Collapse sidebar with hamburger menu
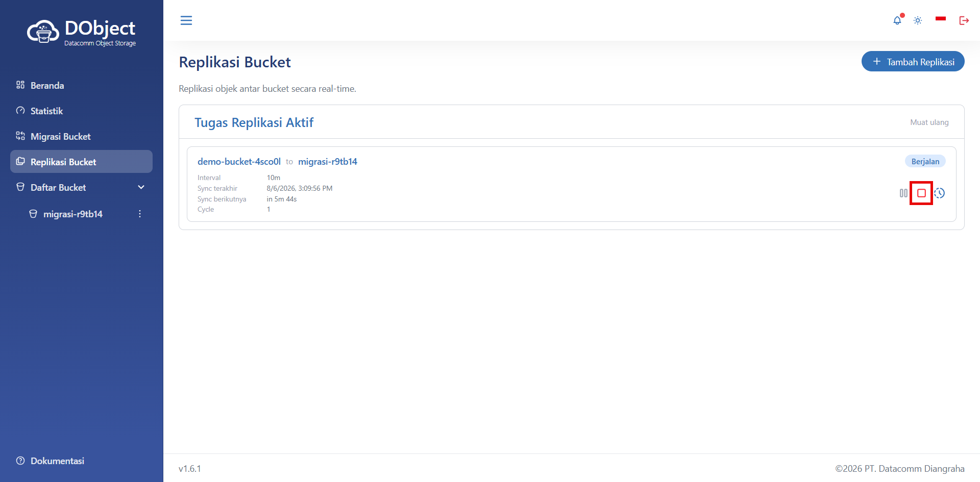980x482 pixels. click(x=186, y=20)
